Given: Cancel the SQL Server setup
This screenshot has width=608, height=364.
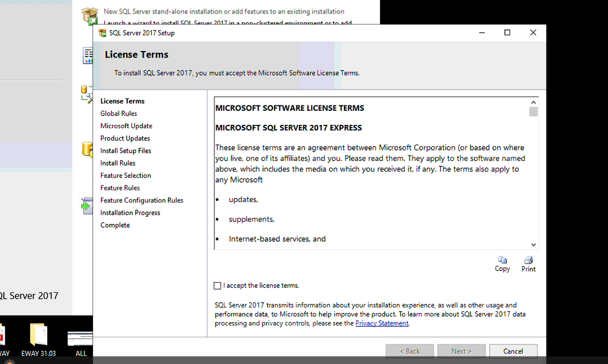Looking at the screenshot, I should tap(513, 351).
